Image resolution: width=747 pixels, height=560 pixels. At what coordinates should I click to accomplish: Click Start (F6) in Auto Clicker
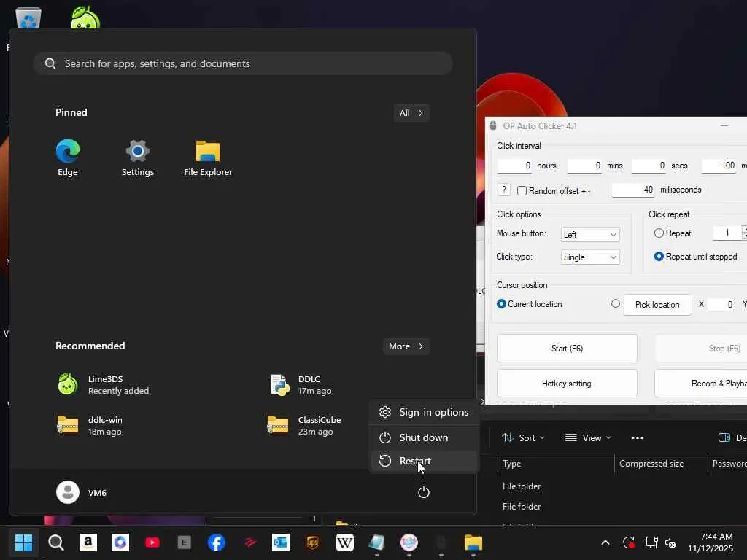(x=567, y=348)
